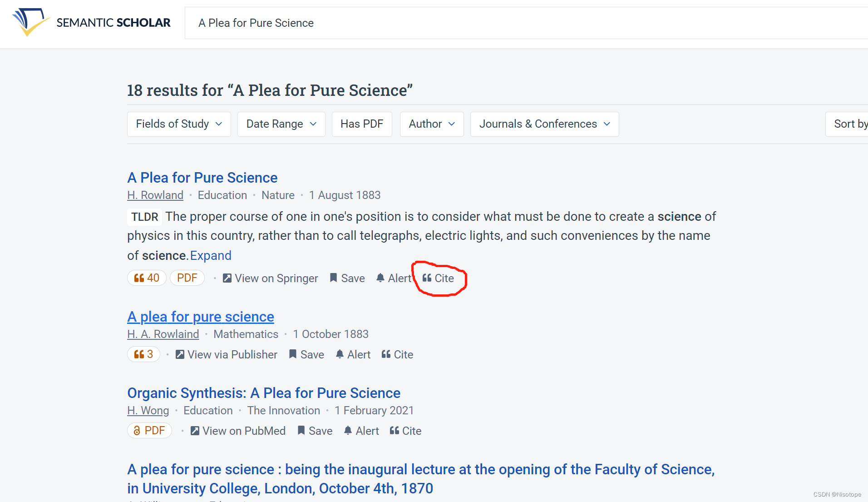Open 'A Plea for Pure Science' title link

point(202,178)
